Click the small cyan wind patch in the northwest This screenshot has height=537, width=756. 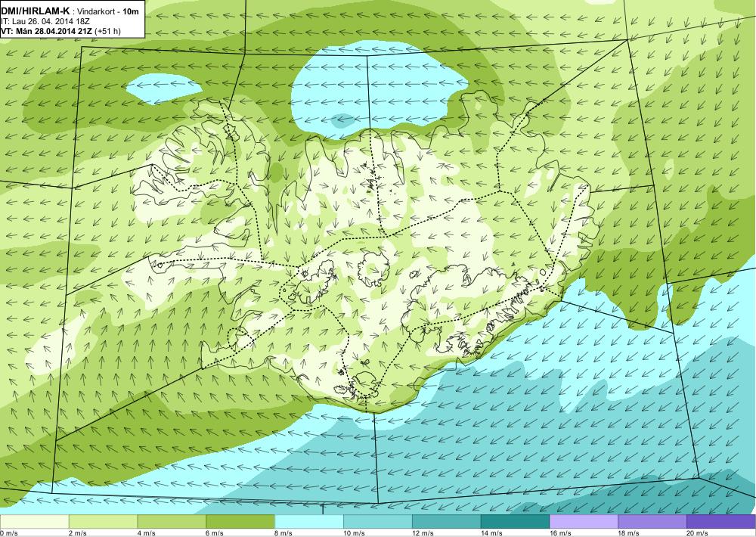coord(163,88)
